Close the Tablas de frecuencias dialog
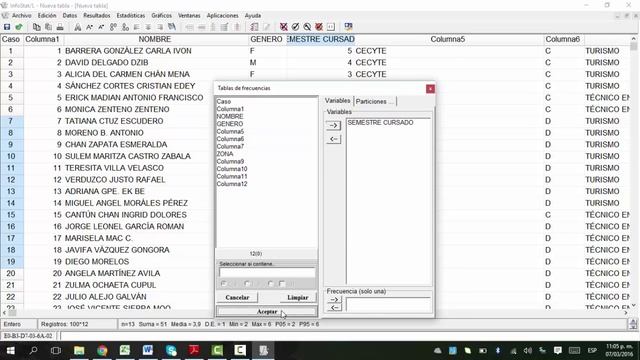This screenshot has width=640, height=360. (x=430, y=89)
